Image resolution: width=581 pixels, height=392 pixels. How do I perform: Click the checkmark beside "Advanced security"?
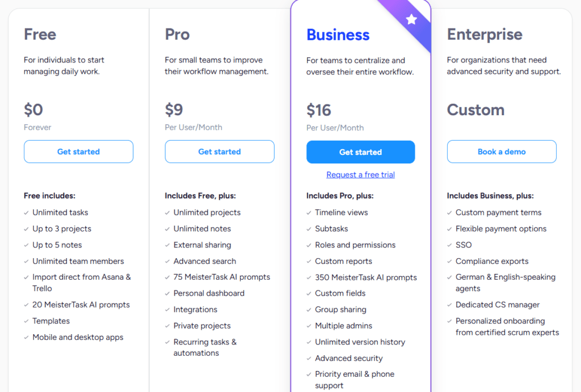[309, 359]
